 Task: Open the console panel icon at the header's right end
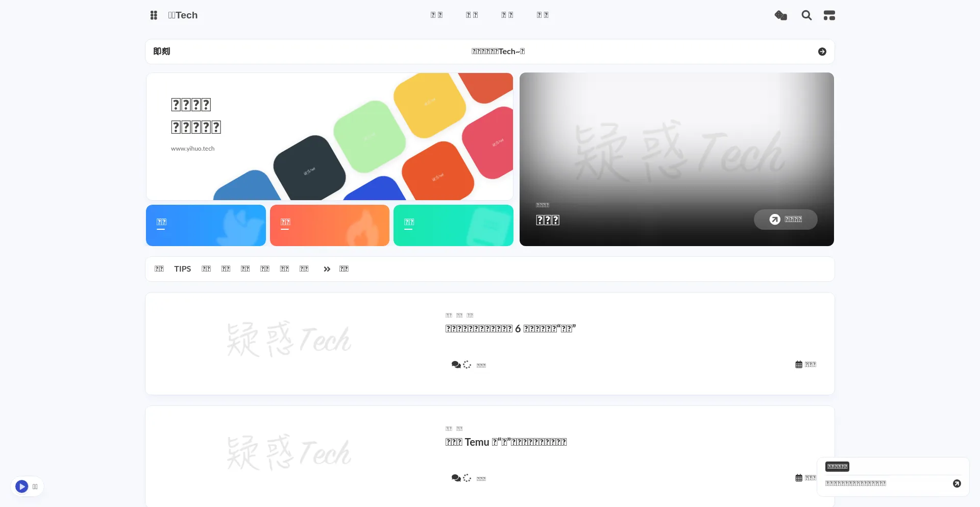click(829, 15)
